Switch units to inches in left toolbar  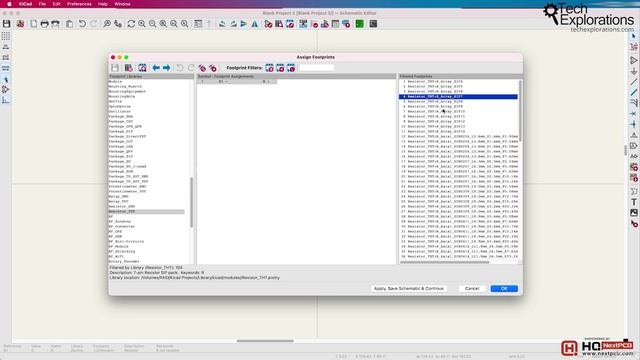point(6,47)
